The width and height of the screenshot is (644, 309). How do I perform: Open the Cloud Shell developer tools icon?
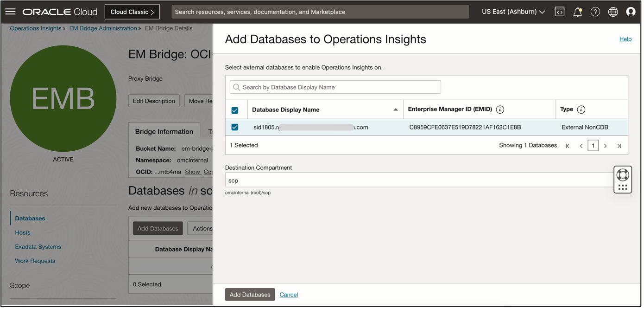560,12
